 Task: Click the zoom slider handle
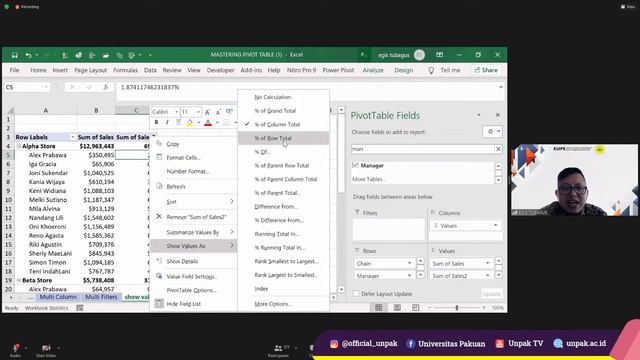pos(457,307)
